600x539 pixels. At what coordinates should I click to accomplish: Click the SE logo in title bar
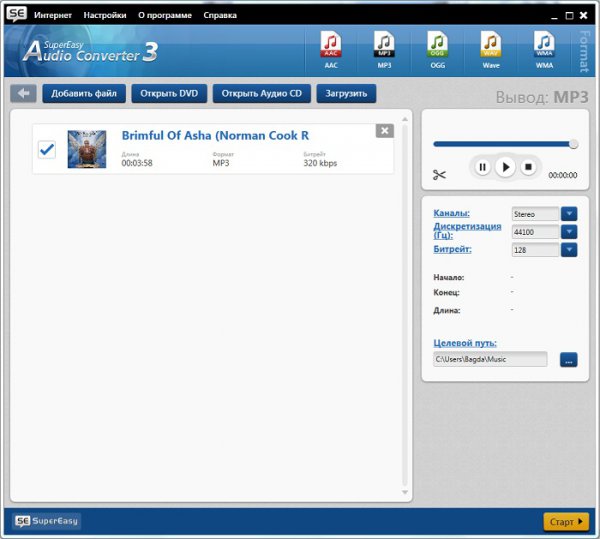[x=16, y=14]
